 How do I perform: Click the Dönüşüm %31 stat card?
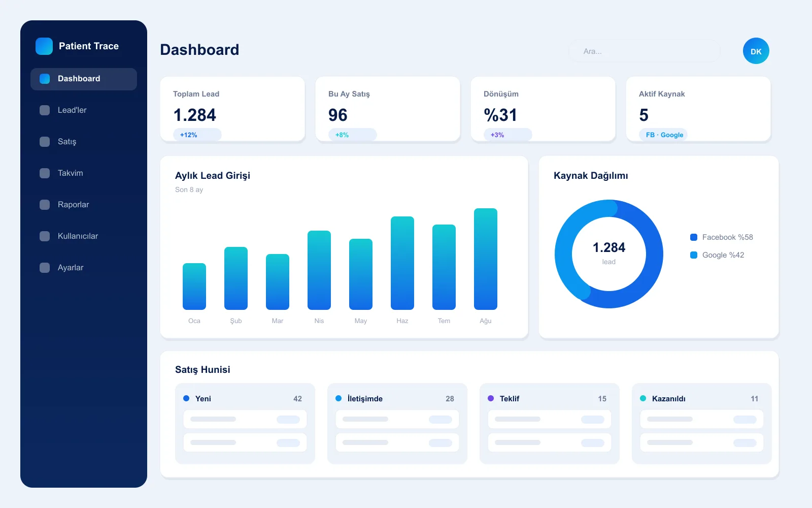pos(543,109)
